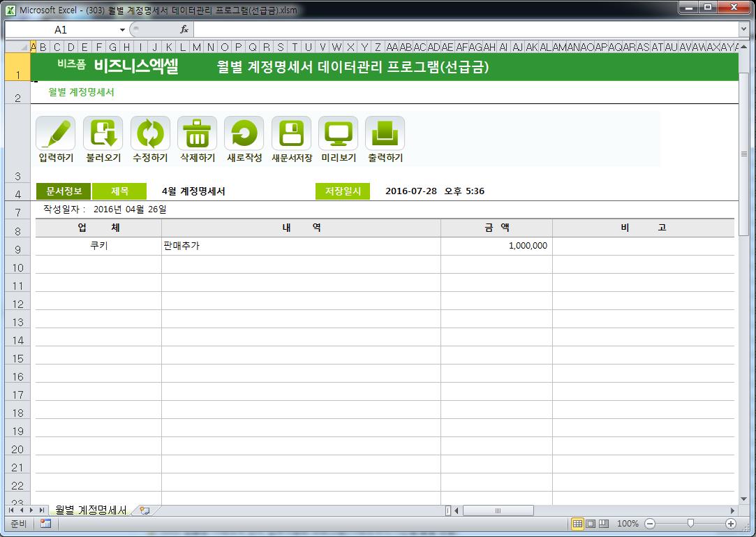Click the 삭제하기 trash icon
The width and height of the screenshot is (756, 537).
click(197, 133)
